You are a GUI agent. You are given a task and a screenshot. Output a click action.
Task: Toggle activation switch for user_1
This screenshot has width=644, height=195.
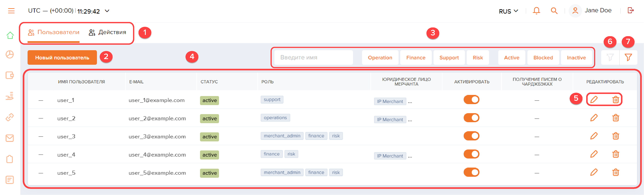[x=471, y=99]
